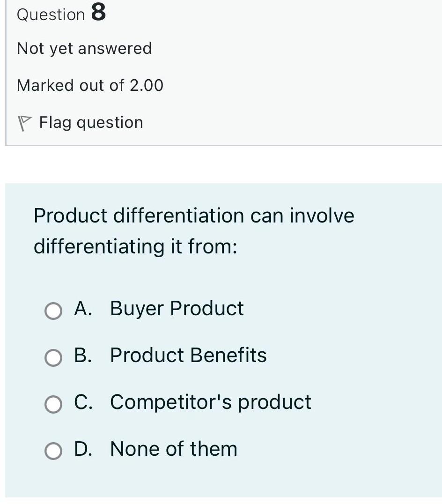The width and height of the screenshot is (442, 504).
Task: Select radio button for option A Buyer Product
Action: click(x=53, y=311)
